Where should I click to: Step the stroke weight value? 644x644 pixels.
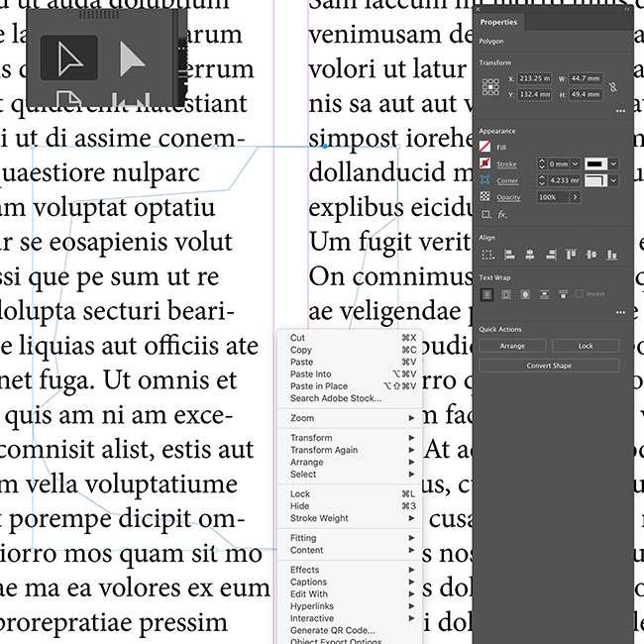pos(542,163)
